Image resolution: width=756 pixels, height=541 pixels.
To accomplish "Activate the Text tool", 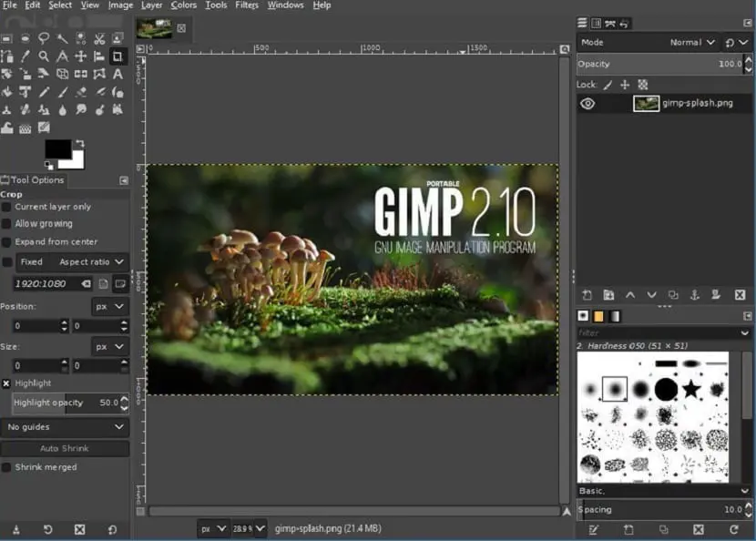I will [x=117, y=74].
